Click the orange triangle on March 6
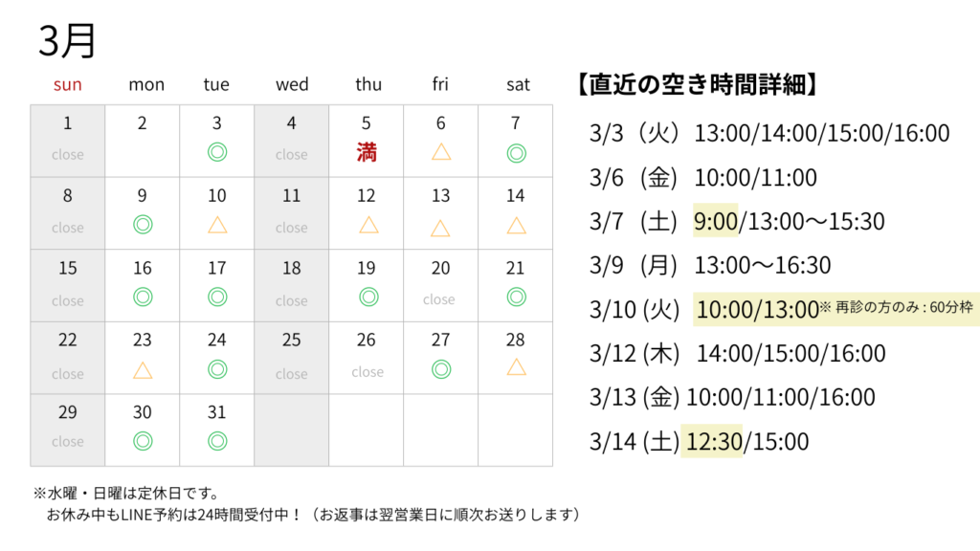 click(x=441, y=151)
